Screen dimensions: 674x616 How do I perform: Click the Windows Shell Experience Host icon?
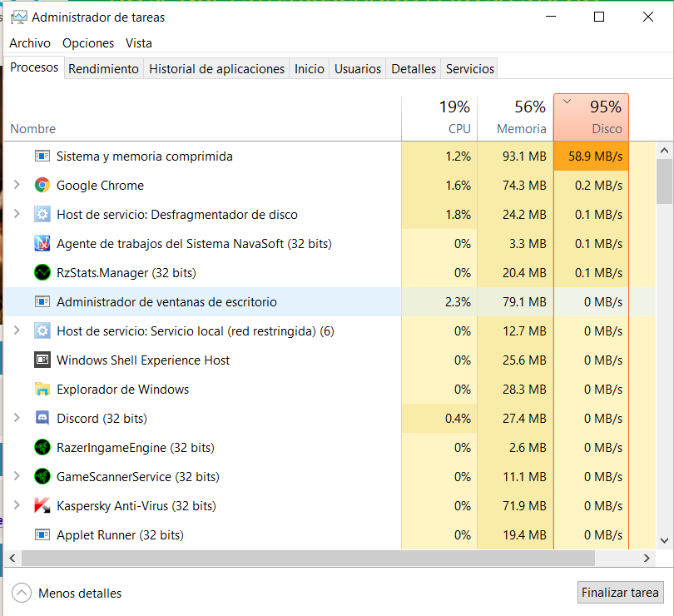[x=42, y=360]
